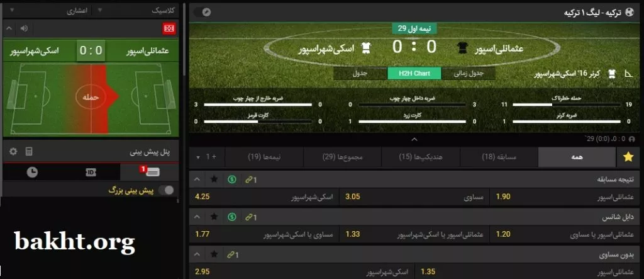Mute sound with the speaker icon
Viewport: 644px width, 279px height.
(25, 28)
